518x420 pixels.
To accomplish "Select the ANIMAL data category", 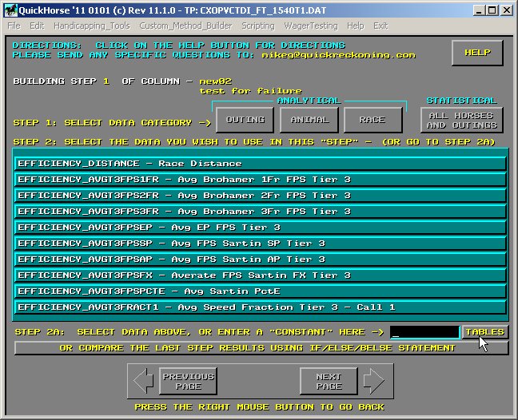I will click(309, 120).
